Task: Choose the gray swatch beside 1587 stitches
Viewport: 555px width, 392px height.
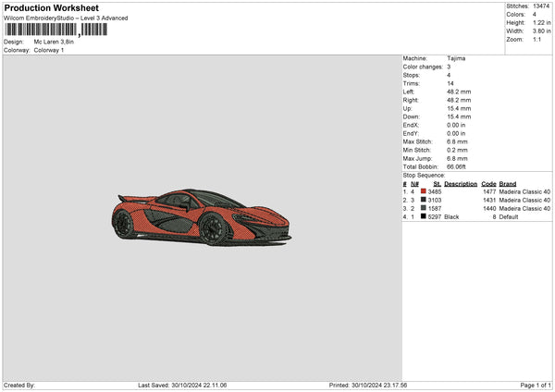Action: coord(424,208)
